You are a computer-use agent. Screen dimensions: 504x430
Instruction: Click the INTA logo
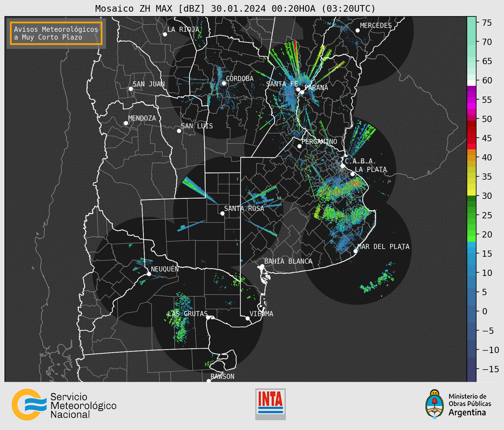[x=270, y=404]
